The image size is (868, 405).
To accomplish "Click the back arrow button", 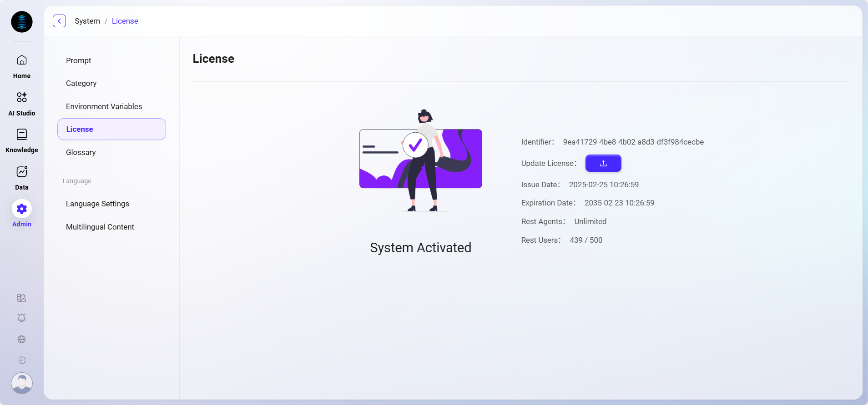I will click(x=59, y=21).
